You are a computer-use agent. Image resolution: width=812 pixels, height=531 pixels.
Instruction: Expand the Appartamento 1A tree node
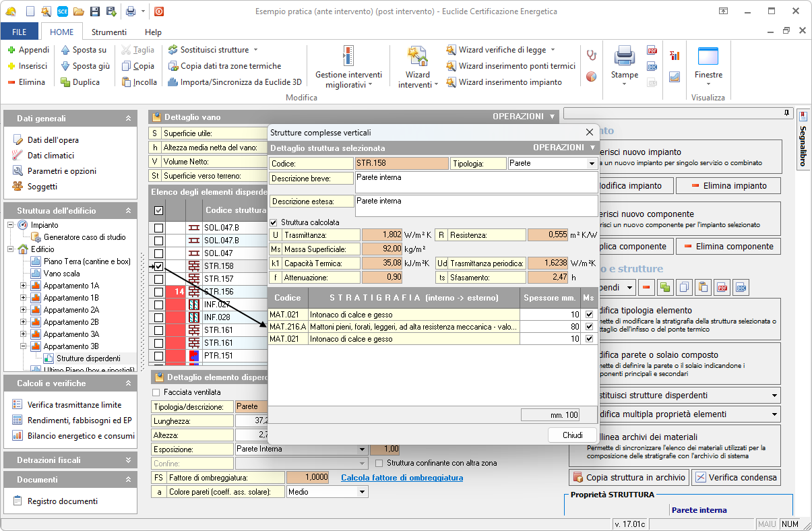coord(24,286)
